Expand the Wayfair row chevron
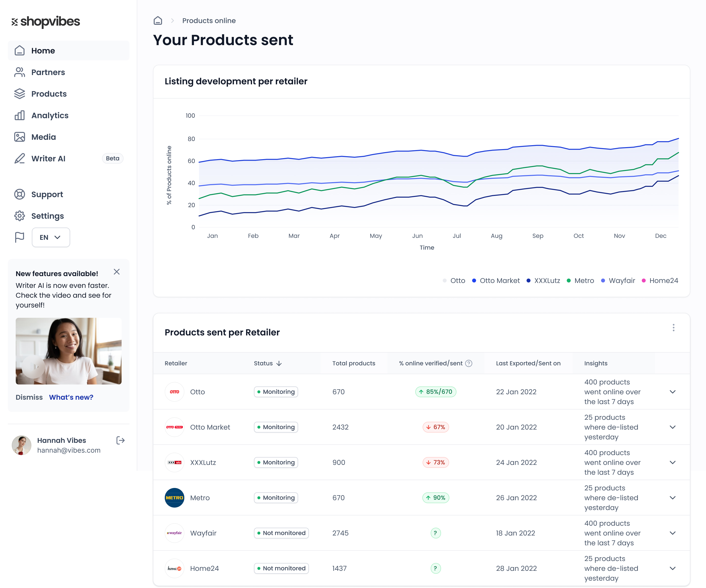 pos(672,533)
